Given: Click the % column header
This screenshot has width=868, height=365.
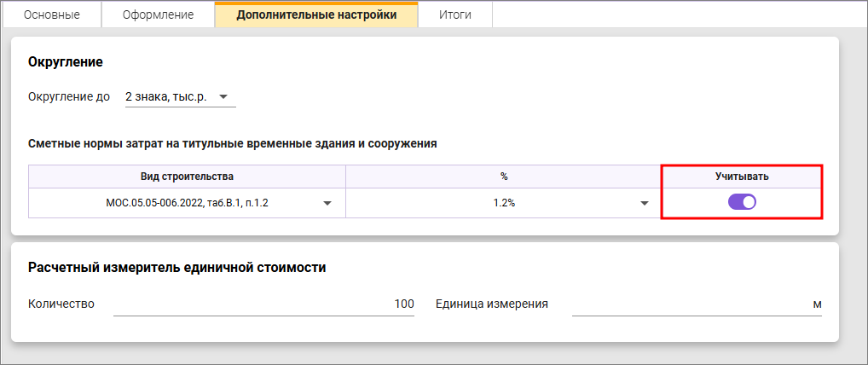Looking at the screenshot, I should [x=503, y=177].
